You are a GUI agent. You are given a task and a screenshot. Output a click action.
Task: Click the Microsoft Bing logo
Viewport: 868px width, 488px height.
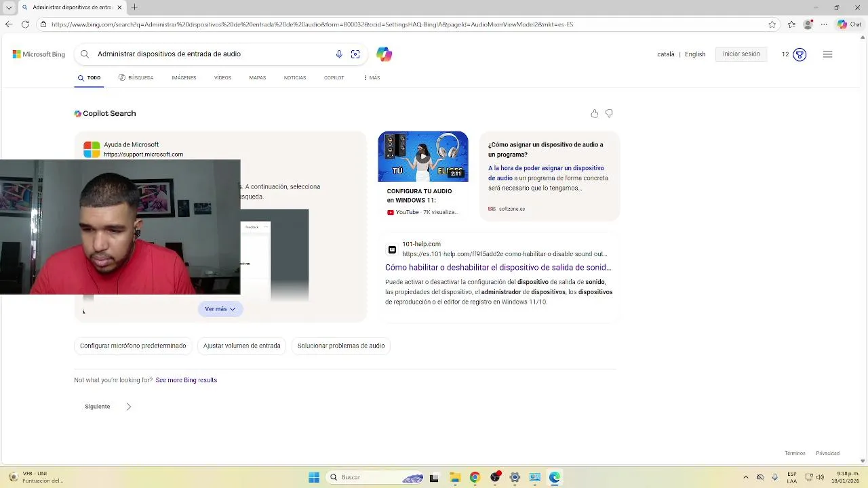pyautogui.click(x=39, y=54)
